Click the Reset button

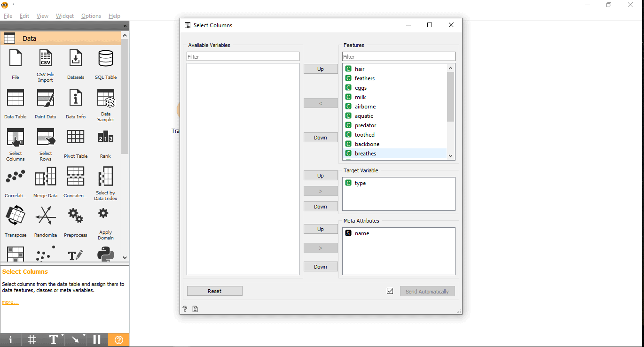214,291
